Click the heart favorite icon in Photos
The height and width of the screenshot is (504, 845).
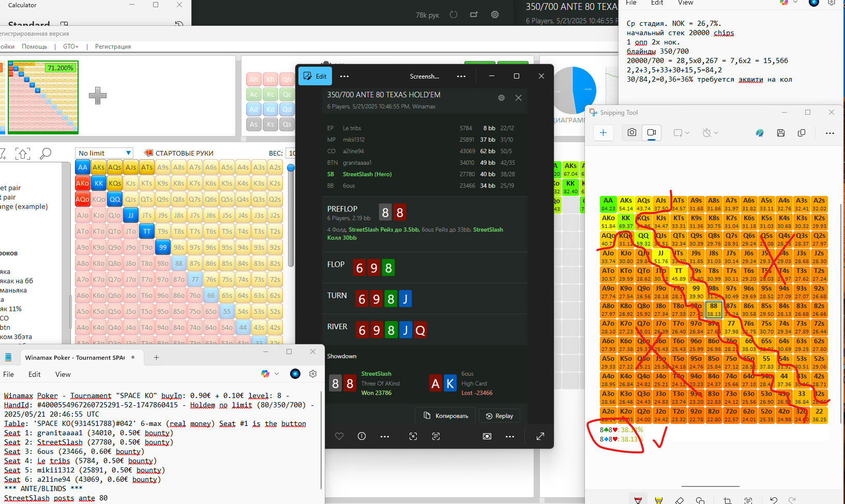(x=339, y=436)
